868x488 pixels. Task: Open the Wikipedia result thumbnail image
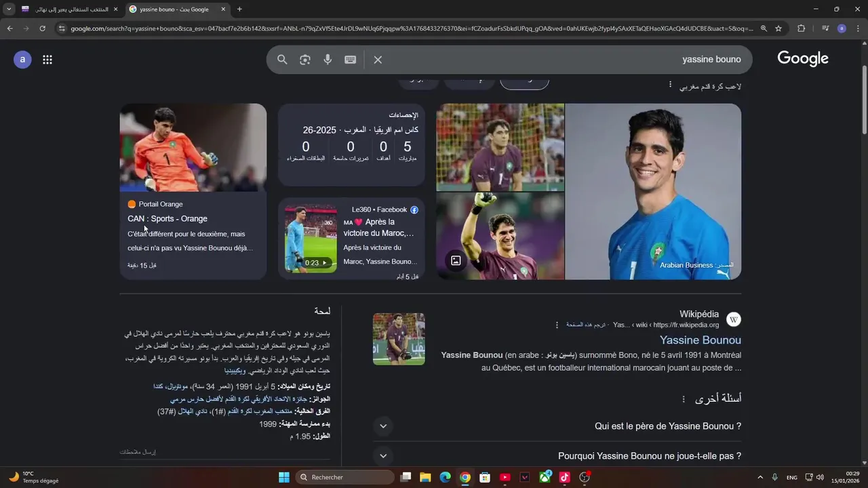tap(399, 339)
